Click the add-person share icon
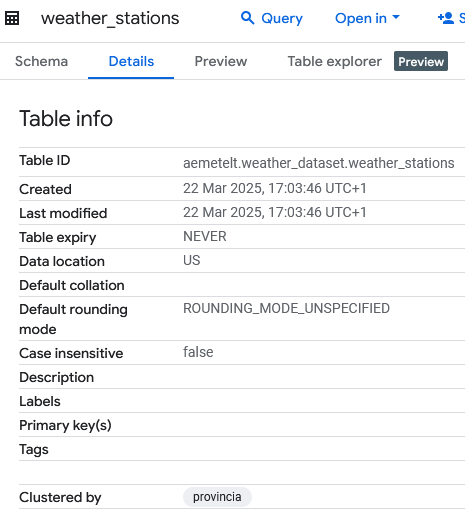465x522 pixels. click(x=446, y=18)
